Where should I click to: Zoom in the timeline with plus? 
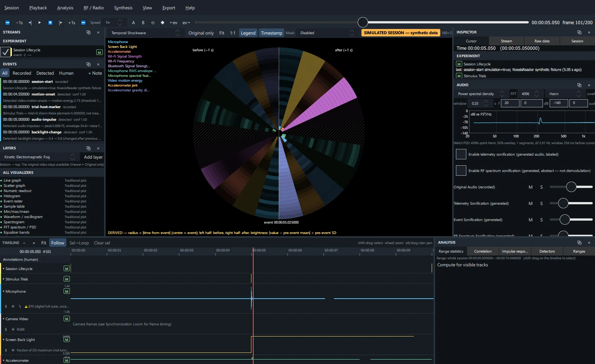[34, 243]
